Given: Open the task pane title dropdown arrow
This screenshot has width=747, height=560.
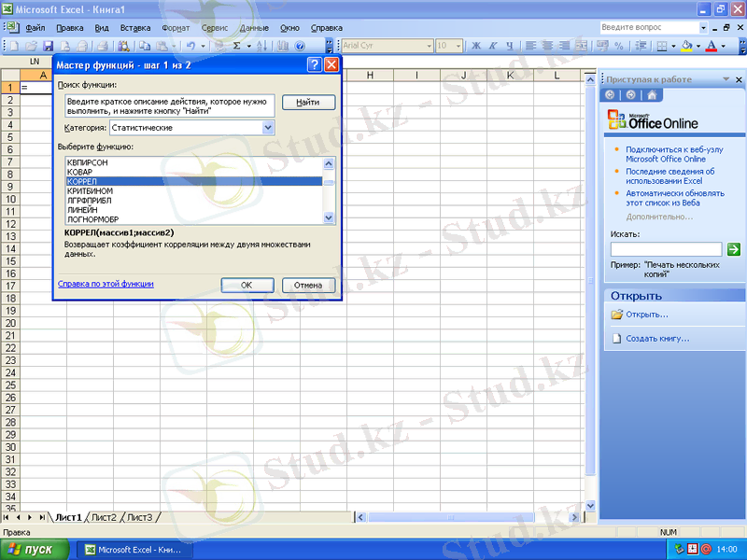Looking at the screenshot, I should pyautogui.click(x=726, y=79).
